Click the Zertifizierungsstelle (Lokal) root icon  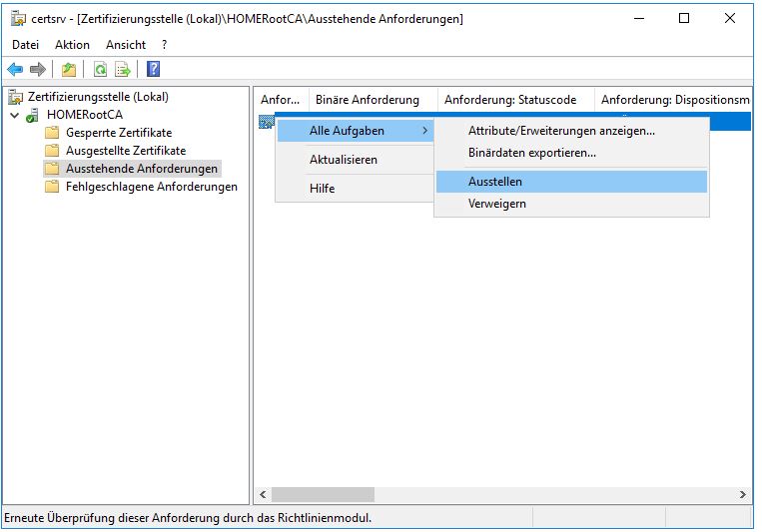pyautogui.click(x=16, y=97)
